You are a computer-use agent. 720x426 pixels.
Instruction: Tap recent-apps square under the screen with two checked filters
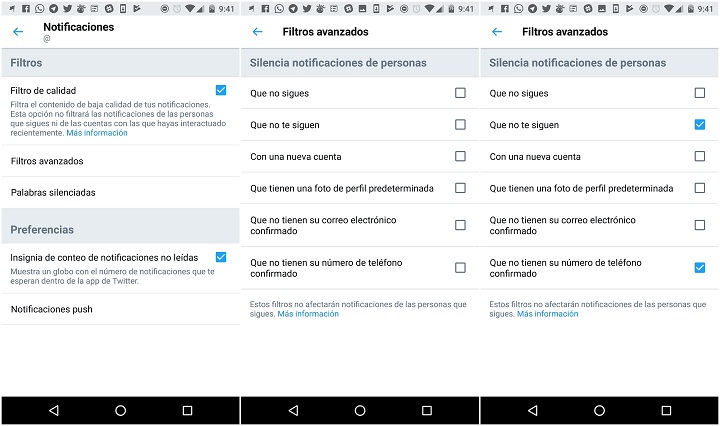click(666, 410)
